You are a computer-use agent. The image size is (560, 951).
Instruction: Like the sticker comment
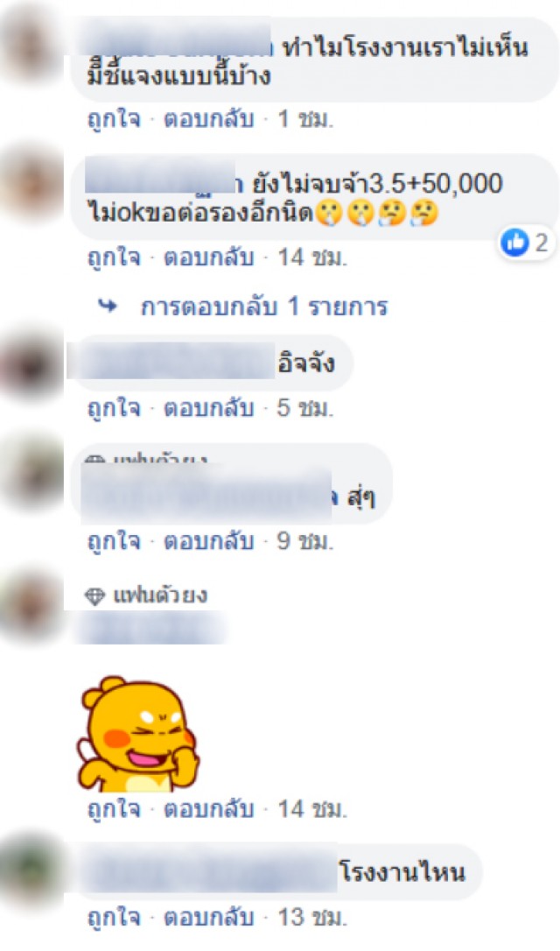[114, 809]
